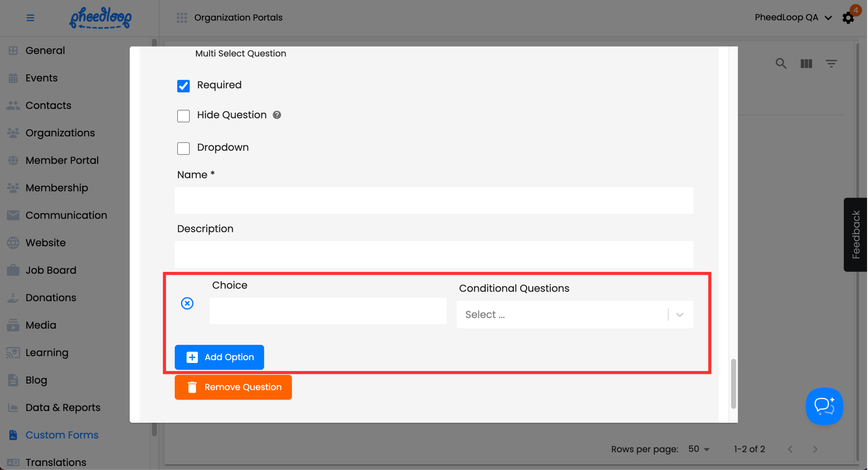Image resolution: width=868 pixels, height=470 pixels.
Task: Open Membership in sidebar
Action: tap(57, 188)
